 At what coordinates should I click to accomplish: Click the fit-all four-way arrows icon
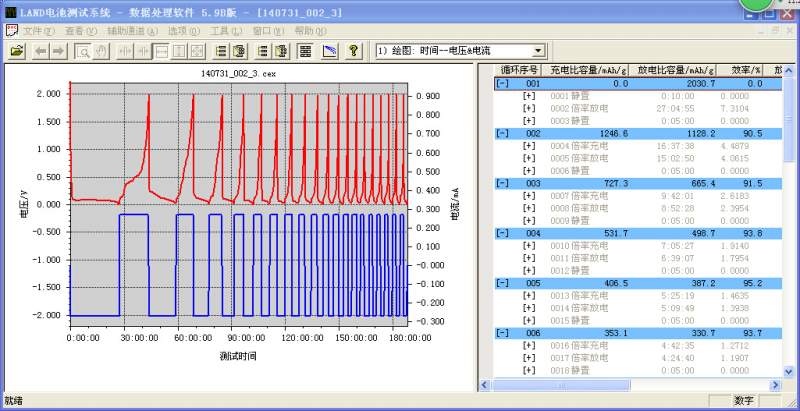[197, 51]
